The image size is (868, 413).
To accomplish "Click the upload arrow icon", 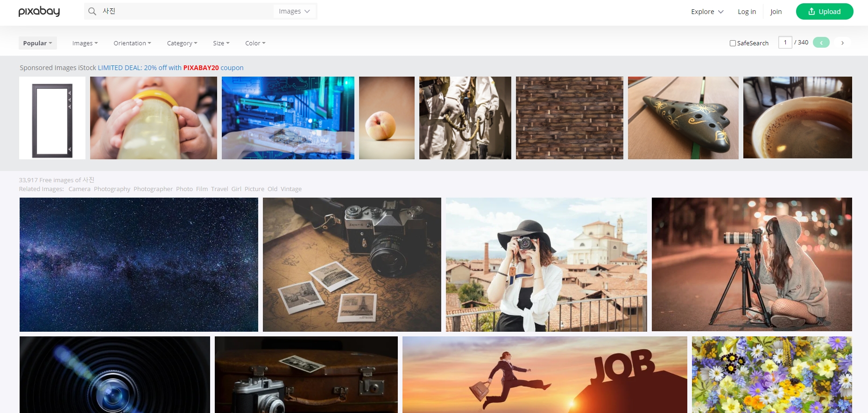I will click(x=812, y=11).
